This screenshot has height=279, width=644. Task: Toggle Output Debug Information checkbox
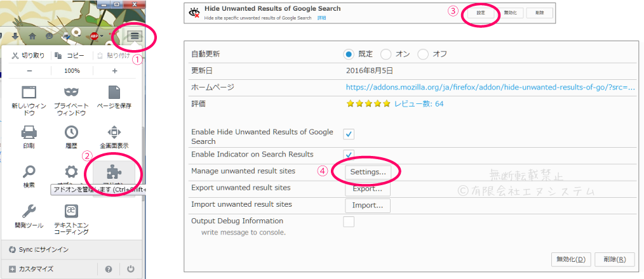point(349,222)
